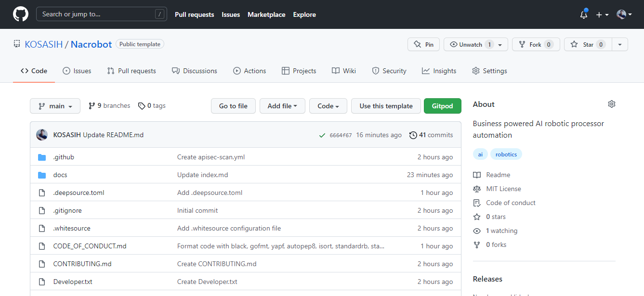Open the Update README.md commit message
Viewport: 644px width, 296px height.
pyautogui.click(x=113, y=135)
